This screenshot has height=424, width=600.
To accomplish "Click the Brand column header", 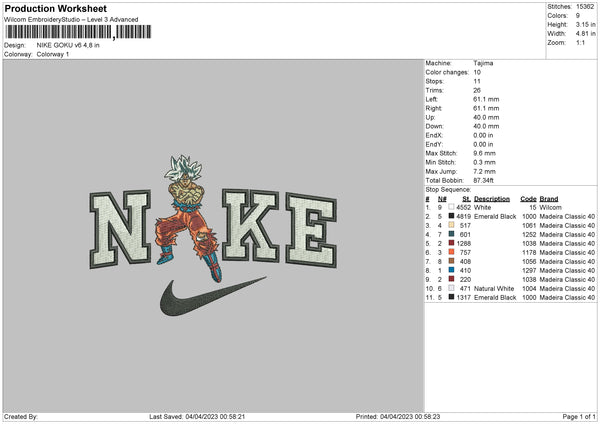I will (x=549, y=199).
